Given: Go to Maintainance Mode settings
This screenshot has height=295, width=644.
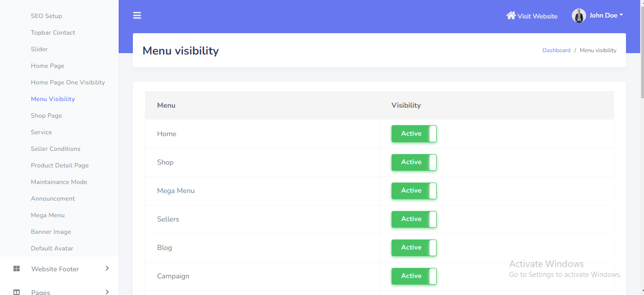Looking at the screenshot, I should click(x=59, y=182).
